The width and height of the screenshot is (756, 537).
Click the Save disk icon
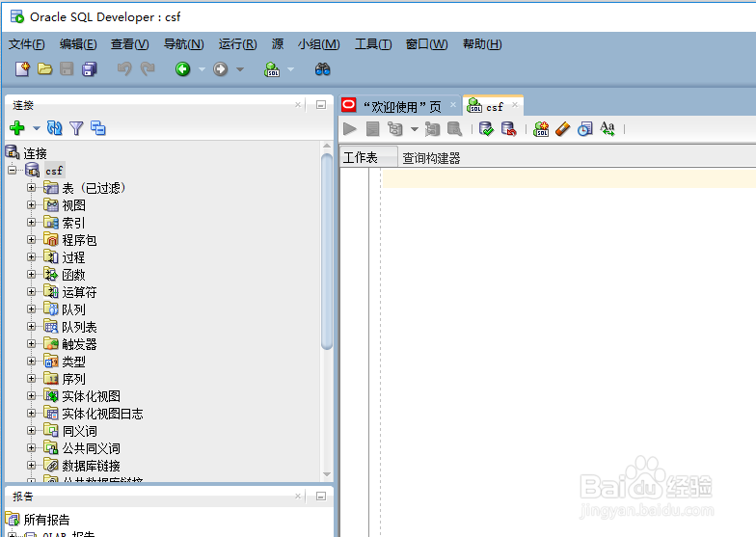point(67,69)
